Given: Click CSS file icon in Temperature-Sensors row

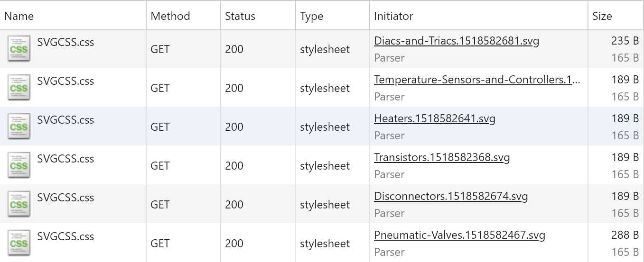Looking at the screenshot, I should click(x=19, y=88).
